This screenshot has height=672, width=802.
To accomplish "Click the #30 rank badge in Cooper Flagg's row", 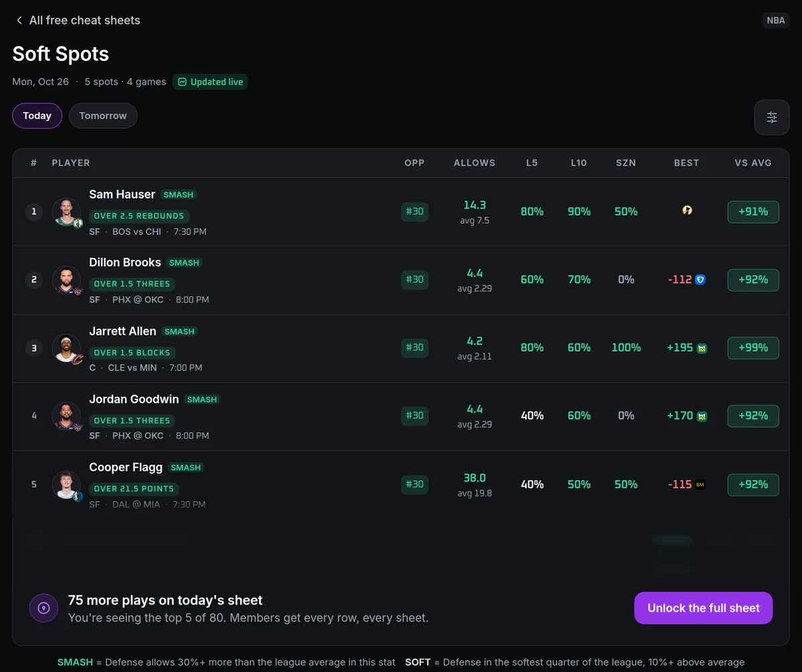I will [x=414, y=484].
